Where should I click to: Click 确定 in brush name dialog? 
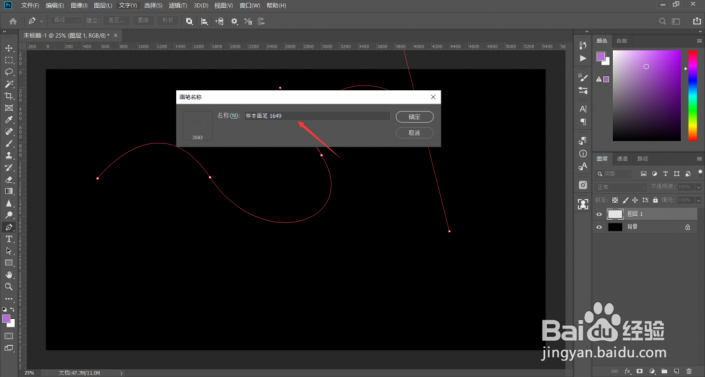tap(415, 117)
